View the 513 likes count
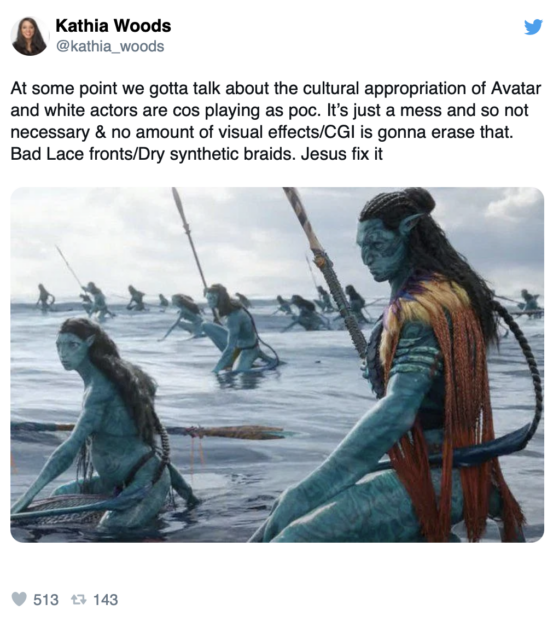Image resolution: width=559 pixels, height=628 pixels. click(46, 600)
